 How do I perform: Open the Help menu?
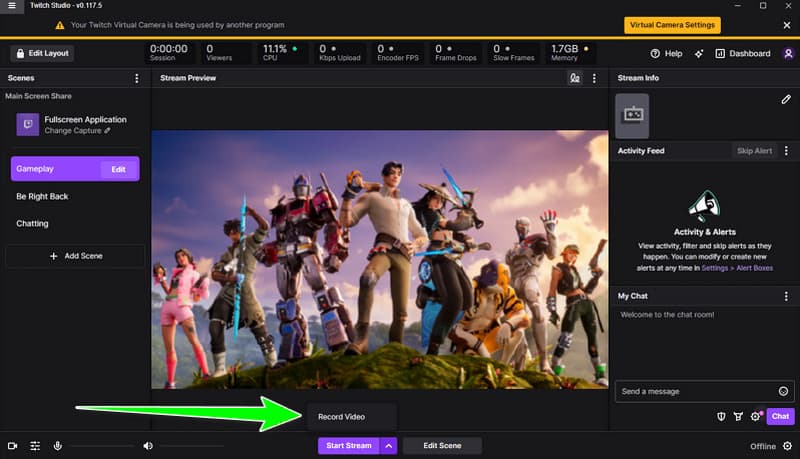click(x=666, y=54)
